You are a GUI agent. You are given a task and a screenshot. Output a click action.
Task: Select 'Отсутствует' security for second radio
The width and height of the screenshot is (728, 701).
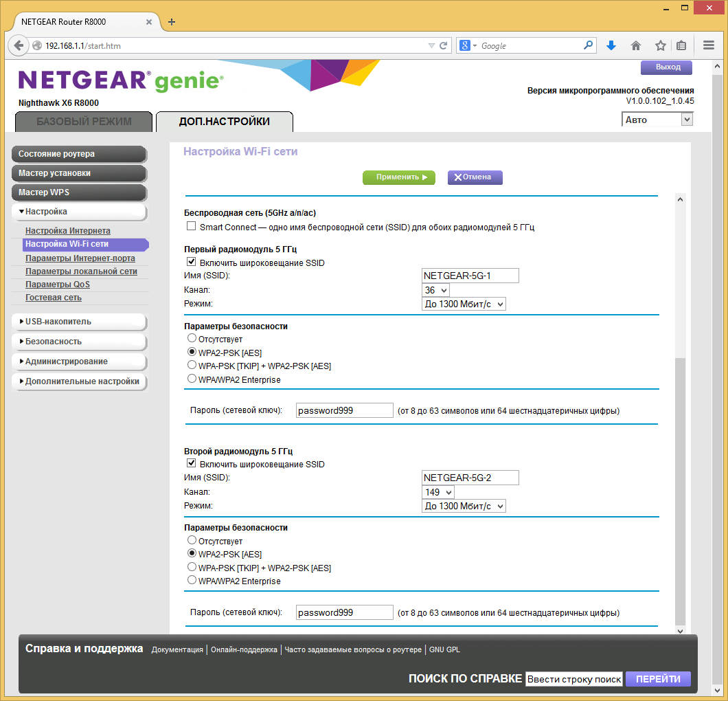192,540
